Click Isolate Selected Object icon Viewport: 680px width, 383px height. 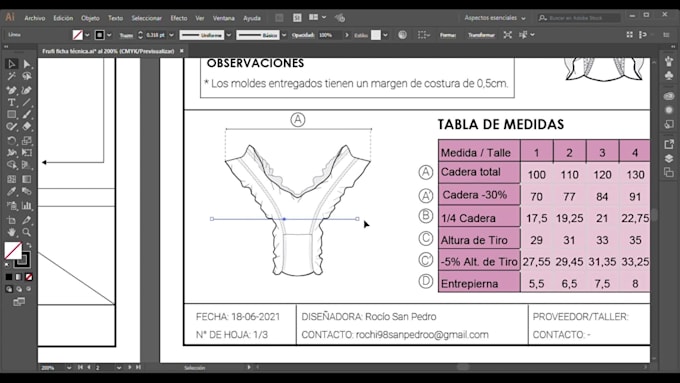point(507,35)
